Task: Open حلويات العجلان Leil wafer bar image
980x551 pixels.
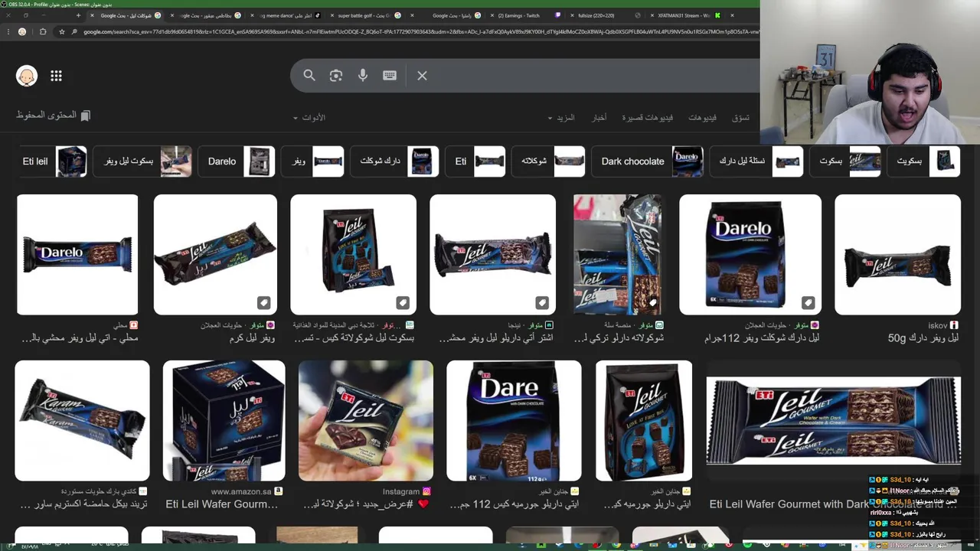Action: (215, 254)
